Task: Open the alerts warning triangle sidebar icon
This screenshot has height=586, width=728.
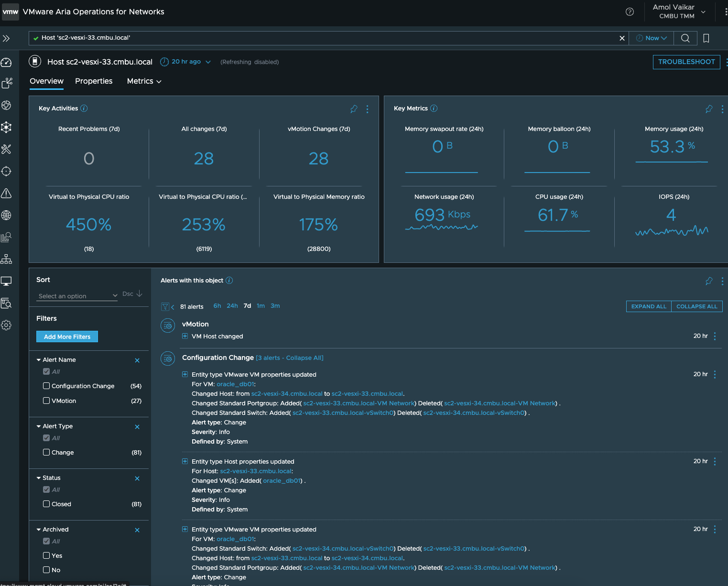Action: pyautogui.click(x=6, y=193)
